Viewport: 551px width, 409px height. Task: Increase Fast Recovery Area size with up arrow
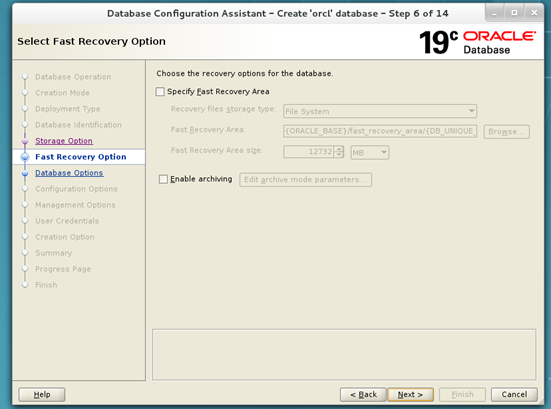point(339,149)
